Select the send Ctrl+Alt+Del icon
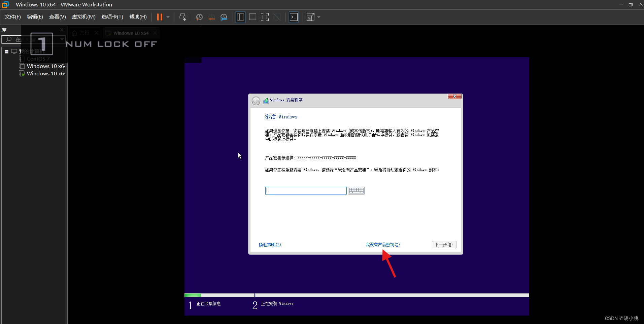This screenshot has width=644, height=324. coord(182,17)
